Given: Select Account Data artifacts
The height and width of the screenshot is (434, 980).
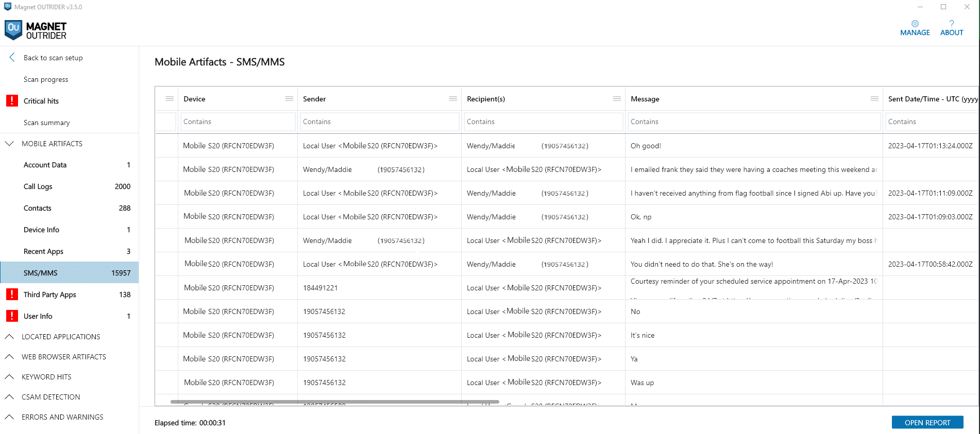Looking at the screenshot, I should [x=70, y=165].
